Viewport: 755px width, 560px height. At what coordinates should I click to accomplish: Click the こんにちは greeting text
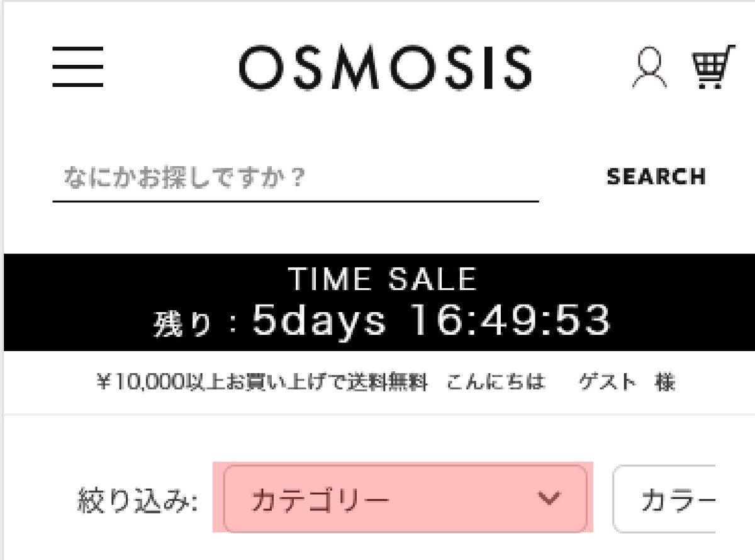[496, 382]
